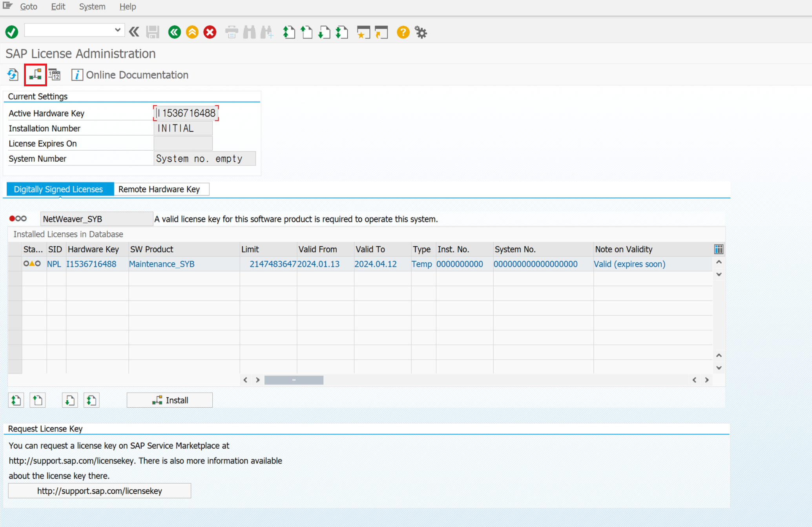
Task: Open Customize Local Layout gear icon
Action: pos(421,32)
